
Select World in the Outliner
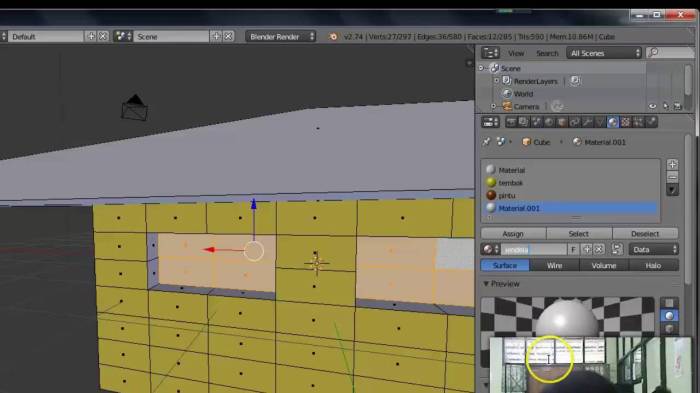click(523, 94)
